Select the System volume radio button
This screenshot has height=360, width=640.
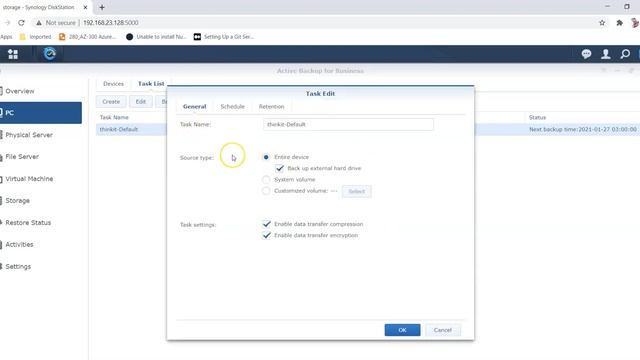click(x=266, y=180)
